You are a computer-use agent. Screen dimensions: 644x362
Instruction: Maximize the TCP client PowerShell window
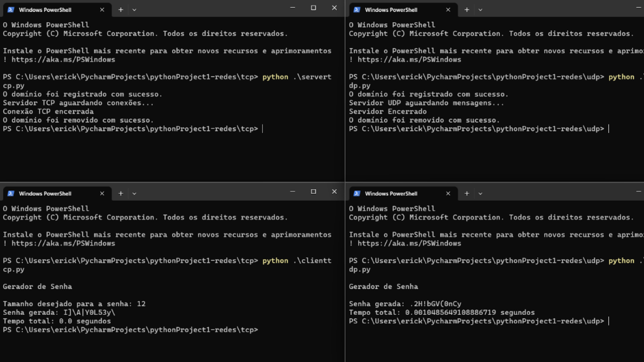point(313,191)
